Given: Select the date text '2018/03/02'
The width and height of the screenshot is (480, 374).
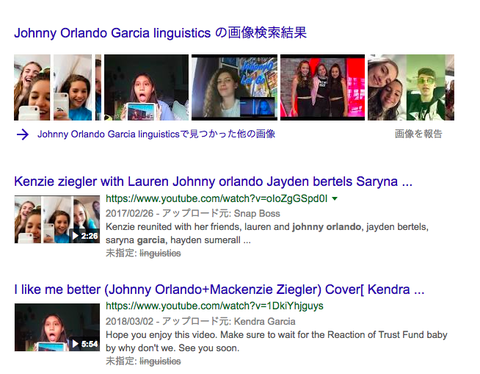Looking at the screenshot, I should tap(129, 321).
